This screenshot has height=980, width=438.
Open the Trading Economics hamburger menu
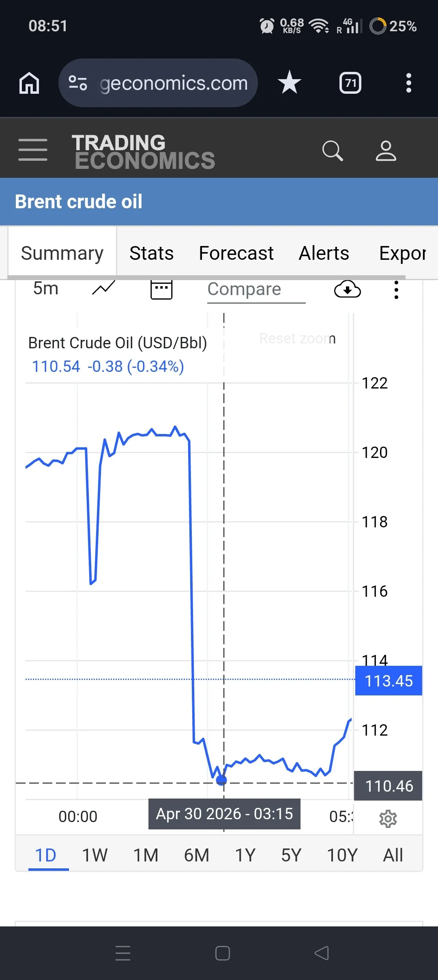(33, 149)
